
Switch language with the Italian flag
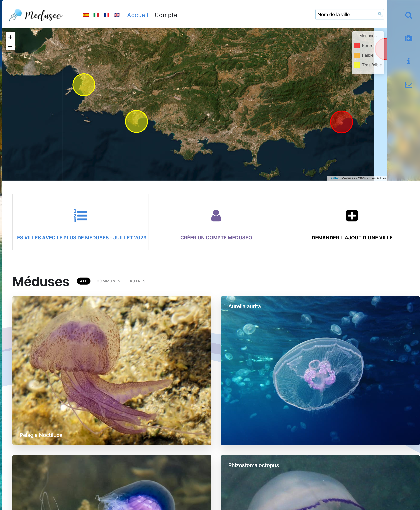(96, 15)
